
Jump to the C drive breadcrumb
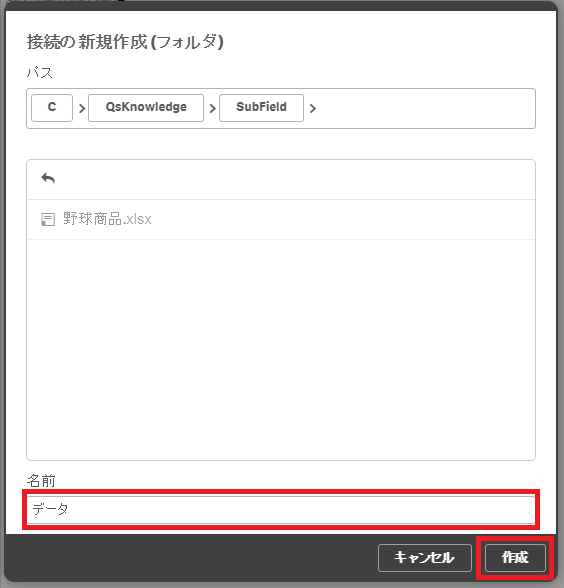click(x=52, y=108)
